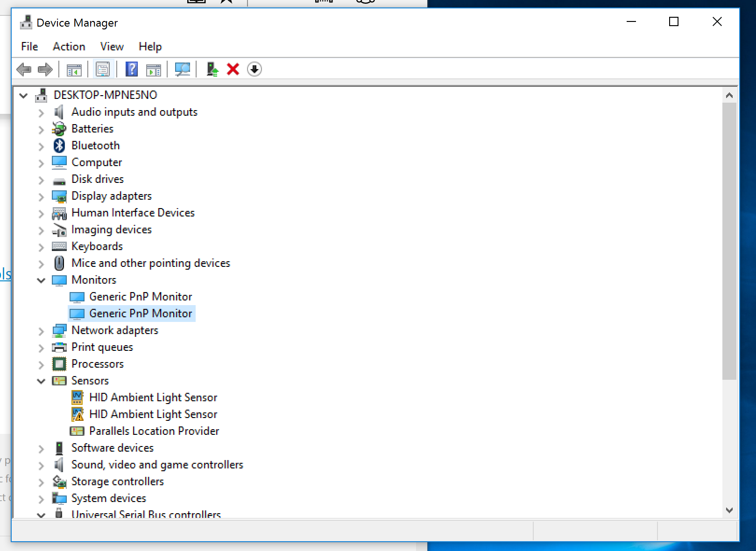Click the Audio inputs and outputs speaker icon
This screenshot has width=756, height=551.
pos(59,112)
